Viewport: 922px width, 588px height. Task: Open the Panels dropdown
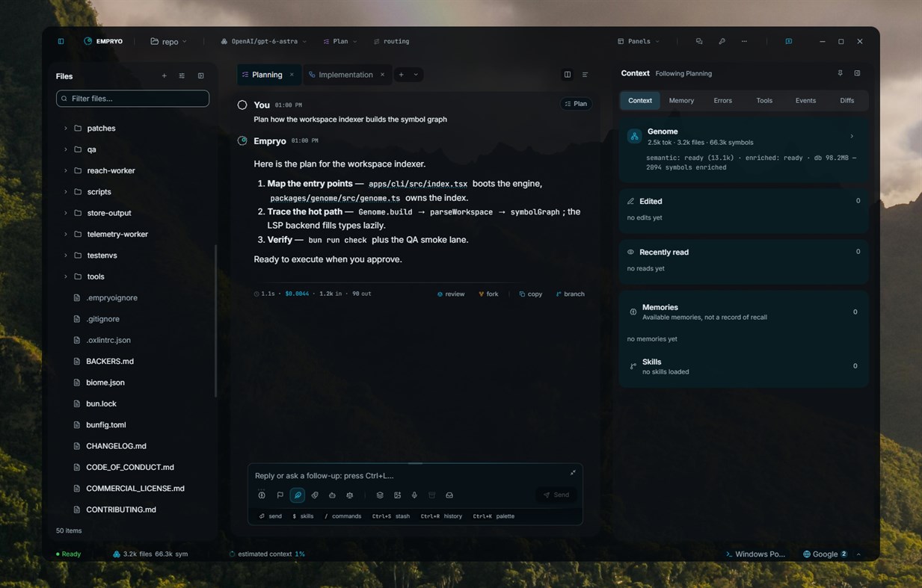[x=639, y=41]
